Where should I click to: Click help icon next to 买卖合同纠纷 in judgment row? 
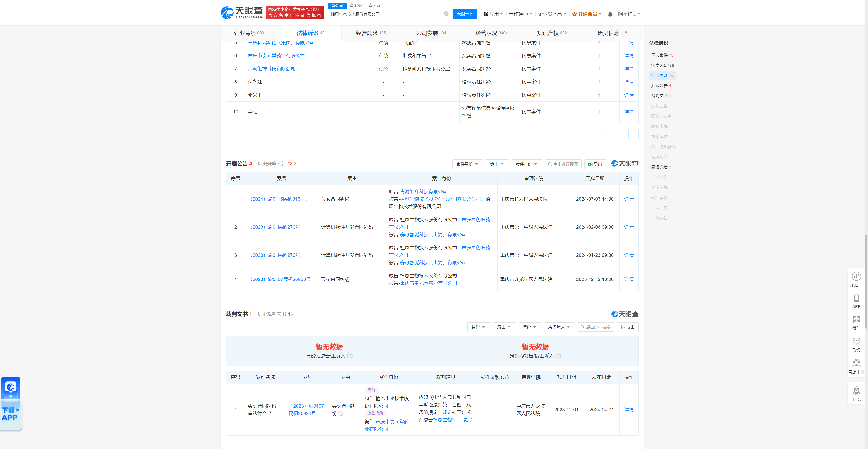pyautogui.click(x=341, y=413)
